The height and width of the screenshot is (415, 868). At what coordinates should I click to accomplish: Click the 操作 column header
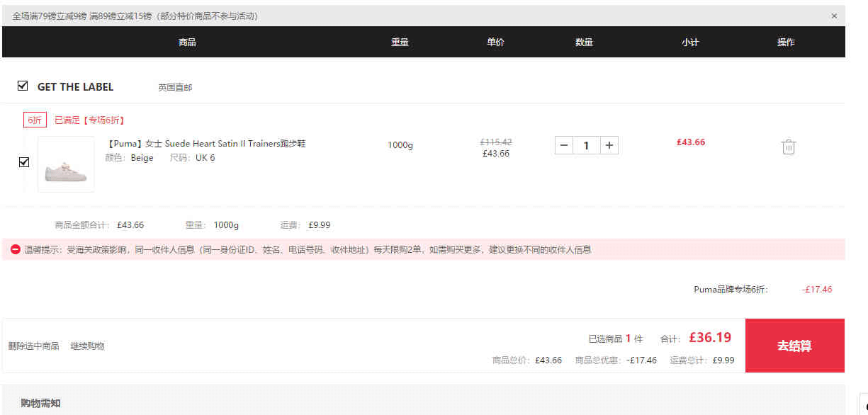786,42
